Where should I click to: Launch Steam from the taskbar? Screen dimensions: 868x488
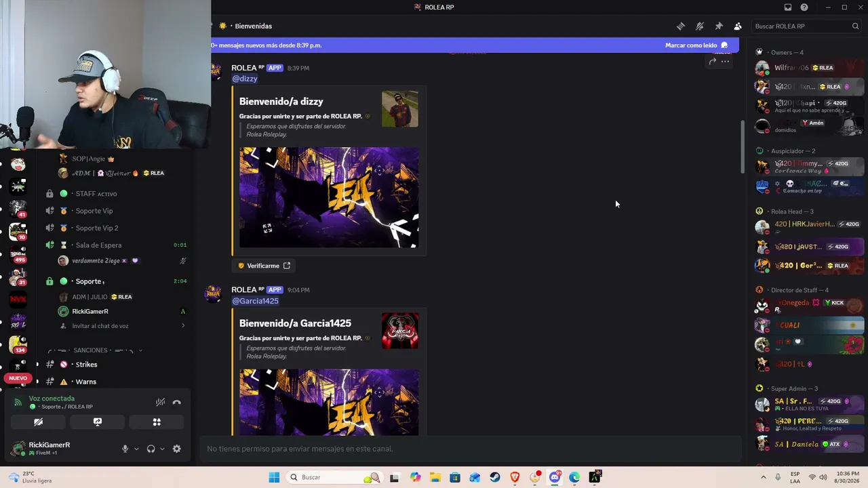[x=495, y=477]
